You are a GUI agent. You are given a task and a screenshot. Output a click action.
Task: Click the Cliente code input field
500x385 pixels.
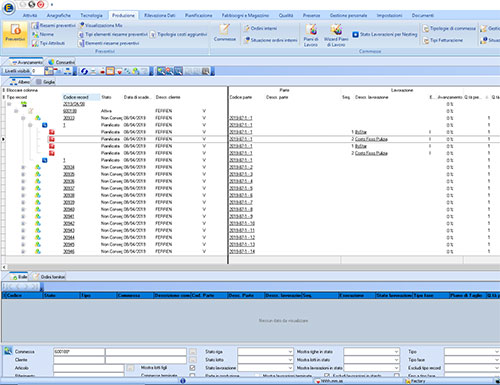(79, 360)
